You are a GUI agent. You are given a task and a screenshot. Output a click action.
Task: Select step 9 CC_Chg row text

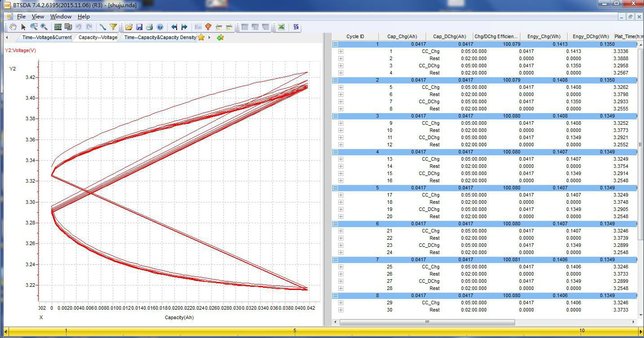click(x=430, y=123)
